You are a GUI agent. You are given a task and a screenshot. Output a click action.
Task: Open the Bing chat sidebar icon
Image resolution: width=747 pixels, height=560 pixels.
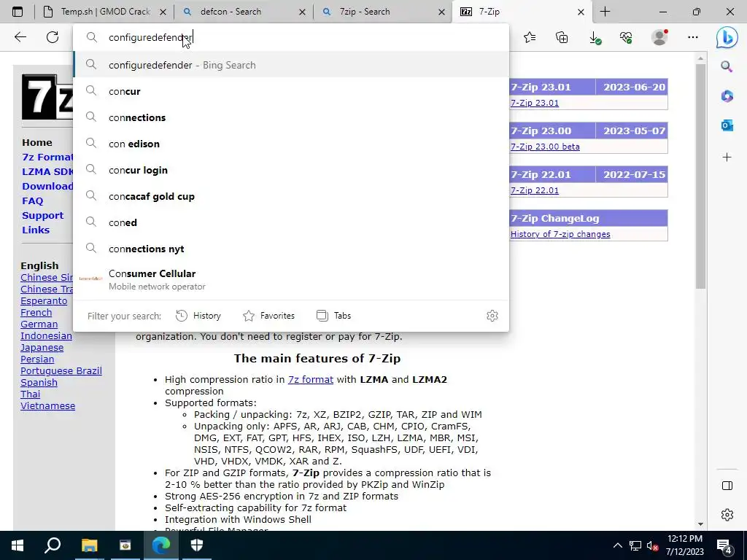point(727,37)
